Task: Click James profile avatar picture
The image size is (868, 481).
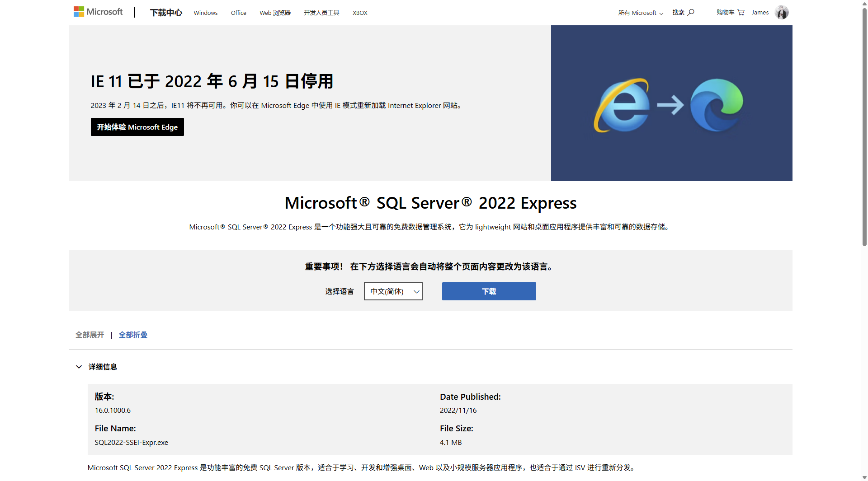Action: click(x=781, y=12)
